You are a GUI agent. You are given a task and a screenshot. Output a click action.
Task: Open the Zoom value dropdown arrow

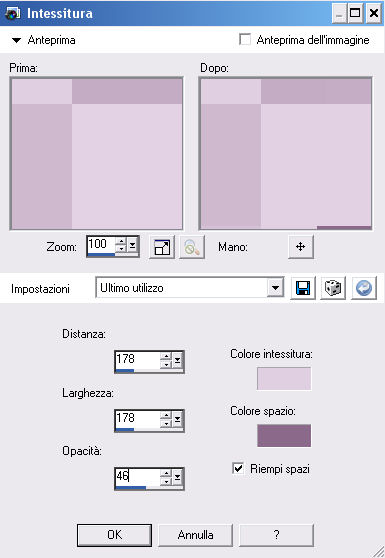(132, 246)
